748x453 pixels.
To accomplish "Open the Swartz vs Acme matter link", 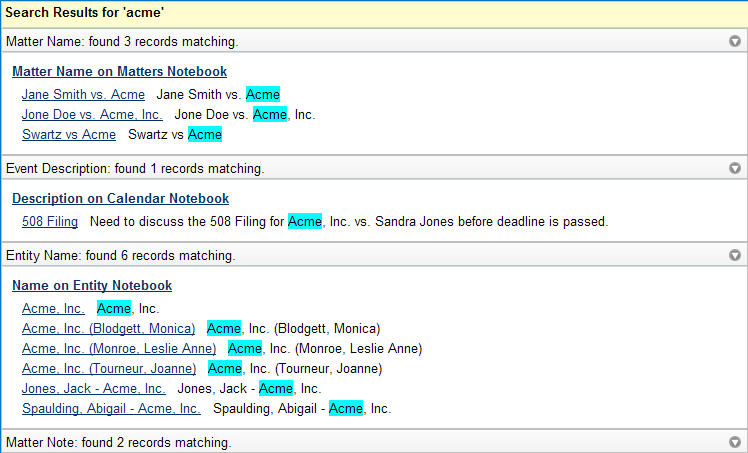I will point(69,134).
